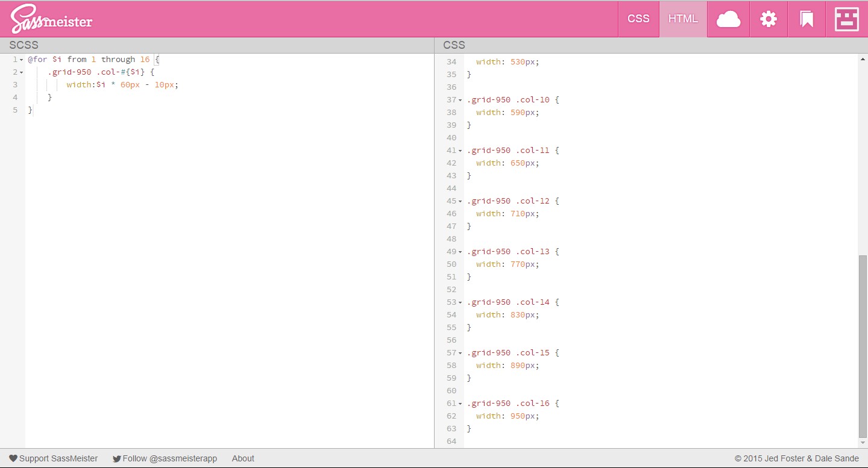The width and height of the screenshot is (868, 468).
Task: Click the CSS panel scroll down arrow
Action: coord(863,443)
